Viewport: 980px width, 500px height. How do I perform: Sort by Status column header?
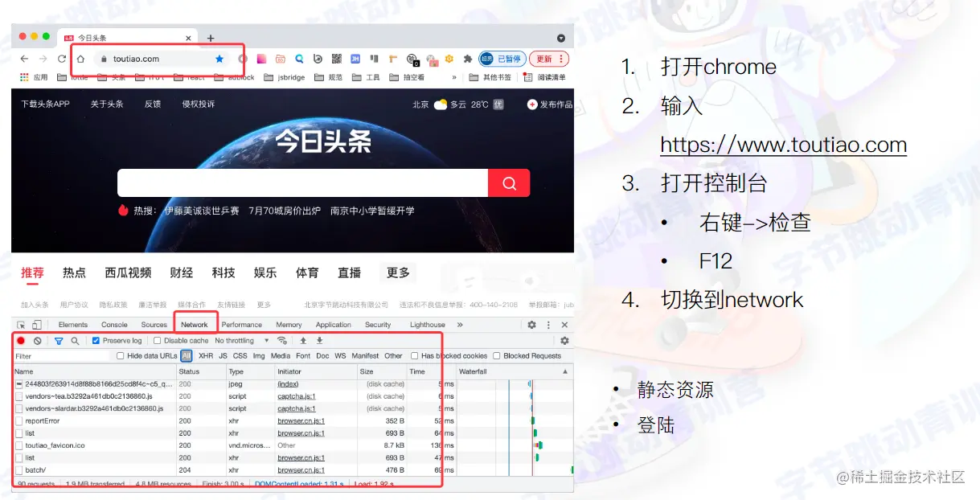201,371
